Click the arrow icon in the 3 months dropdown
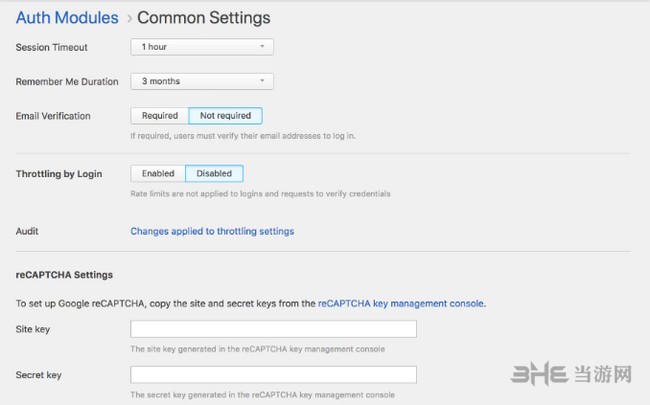The height and width of the screenshot is (405, 650). 262,81
